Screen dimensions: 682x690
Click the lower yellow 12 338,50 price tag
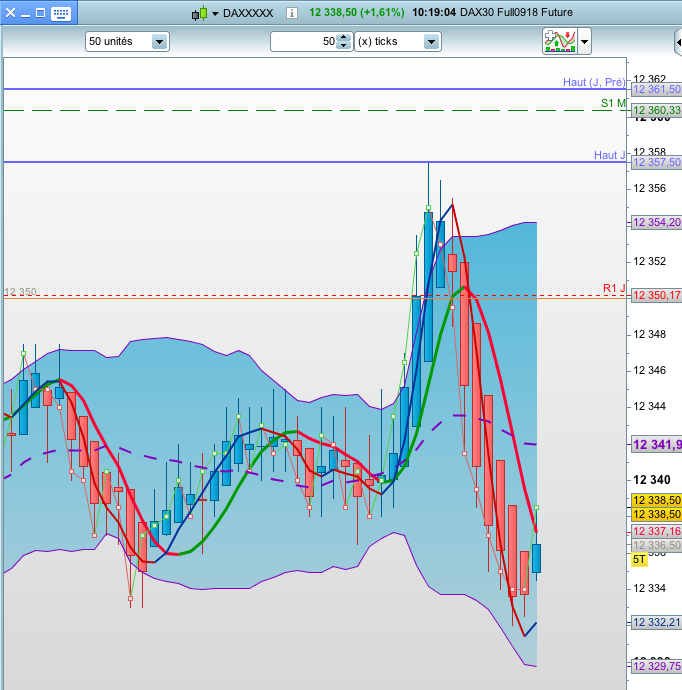click(x=656, y=514)
